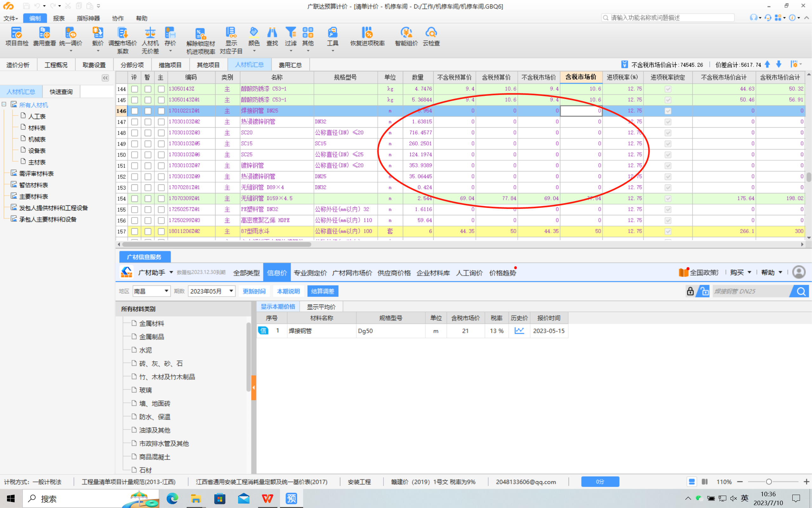812x508 pixels.
Task: Open the 期数 2023年05月 period dropdown
Action: [211, 291]
